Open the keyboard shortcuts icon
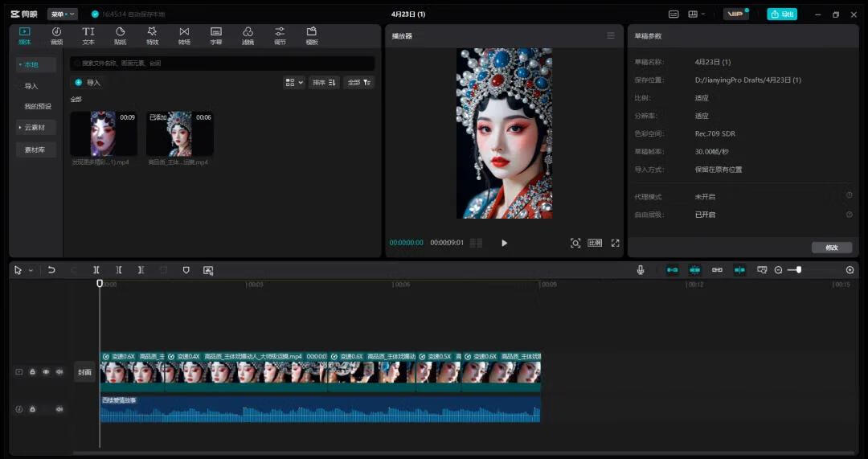This screenshot has width=868, height=459. coord(674,14)
